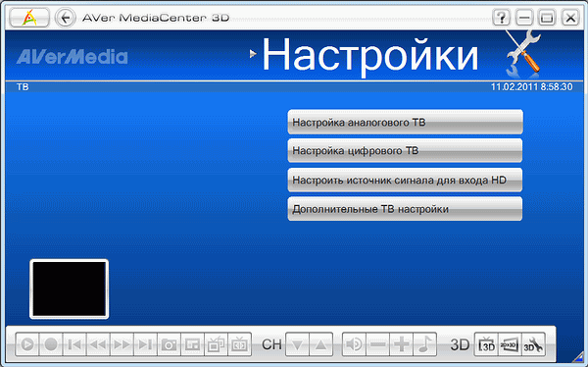This screenshot has height=367, width=588.
Task: Decrease volume with the minus button
Action: [x=377, y=344]
